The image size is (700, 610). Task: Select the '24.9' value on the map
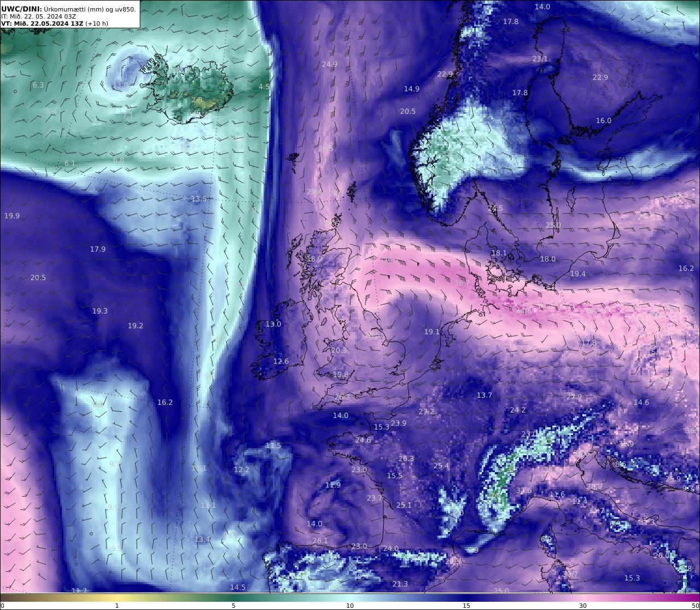[x=330, y=64]
